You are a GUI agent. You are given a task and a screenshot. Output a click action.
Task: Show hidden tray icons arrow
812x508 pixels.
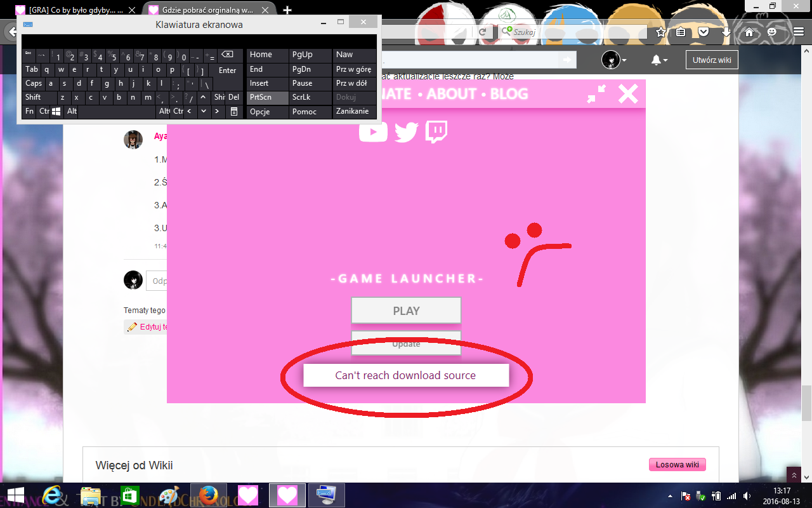pyautogui.click(x=671, y=496)
